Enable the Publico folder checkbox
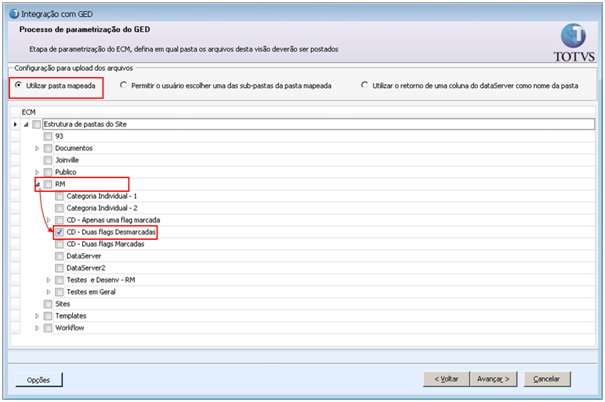605x402 pixels. pyautogui.click(x=48, y=172)
